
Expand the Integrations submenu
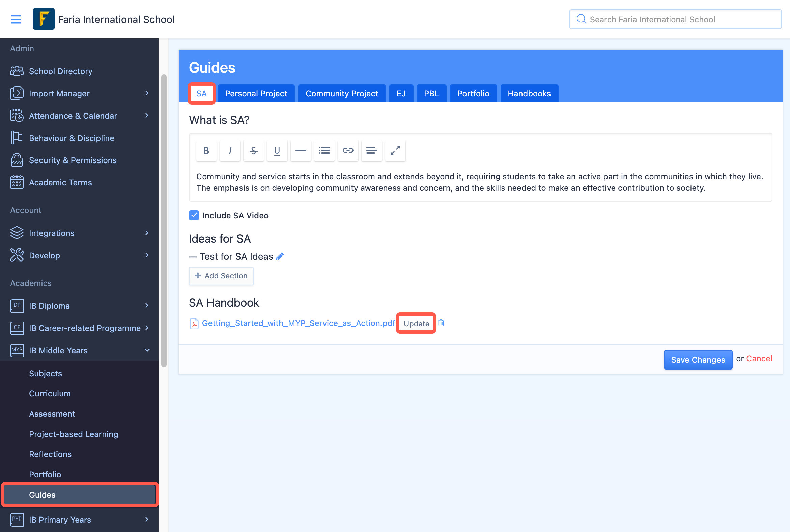[147, 233]
